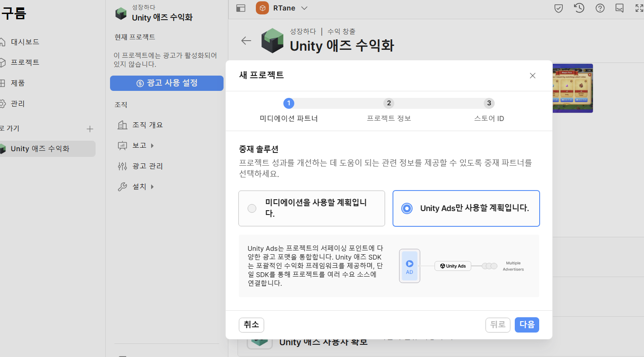Click the 조직 개요 building icon
Image resolution: width=644 pixels, height=357 pixels.
click(x=123, y=125)
